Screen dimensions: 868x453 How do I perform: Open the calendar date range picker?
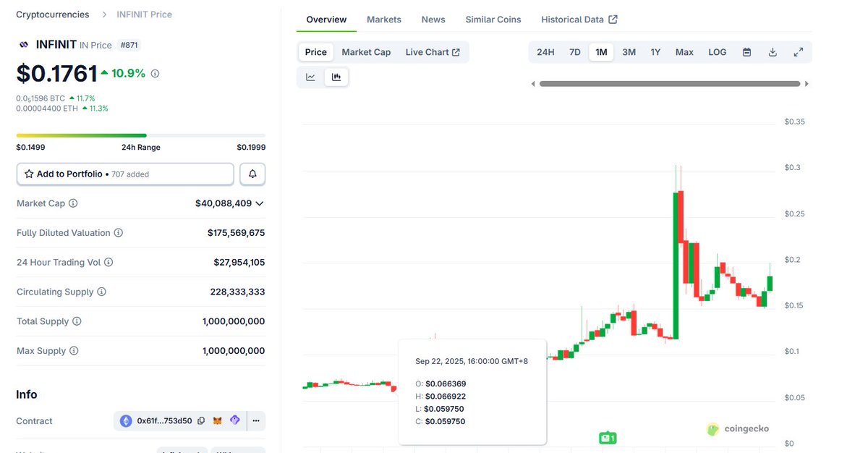click(746, 52)
